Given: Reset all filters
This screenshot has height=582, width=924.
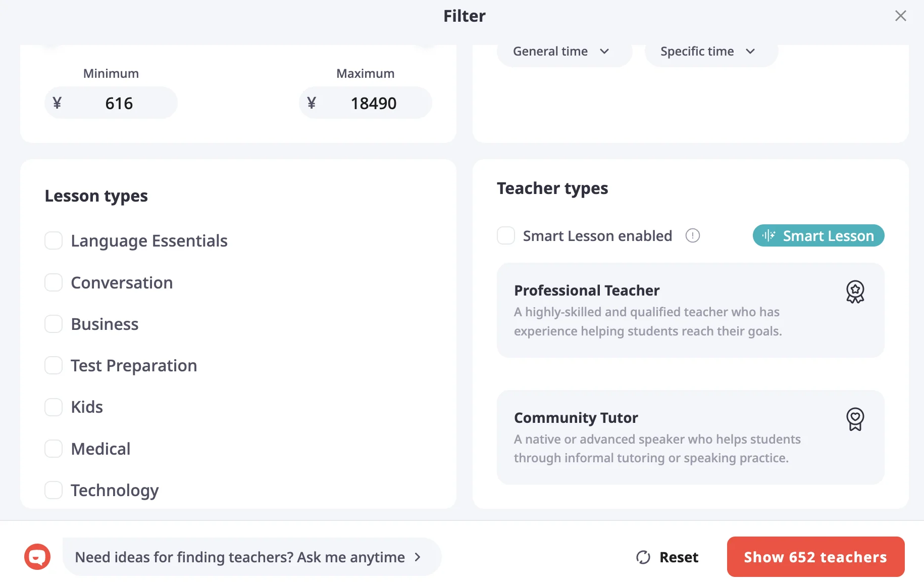Looking at the screenshot, I should point(667,557).
